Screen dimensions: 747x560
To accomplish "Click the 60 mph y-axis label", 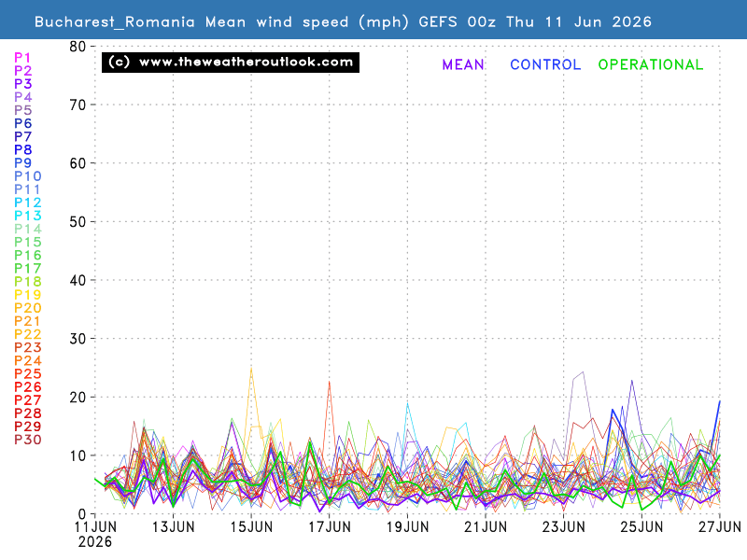I will point(78,163).
